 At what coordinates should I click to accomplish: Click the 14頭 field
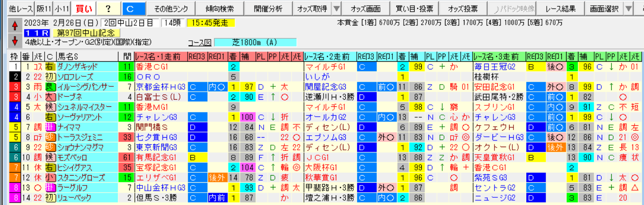(172, 23)
